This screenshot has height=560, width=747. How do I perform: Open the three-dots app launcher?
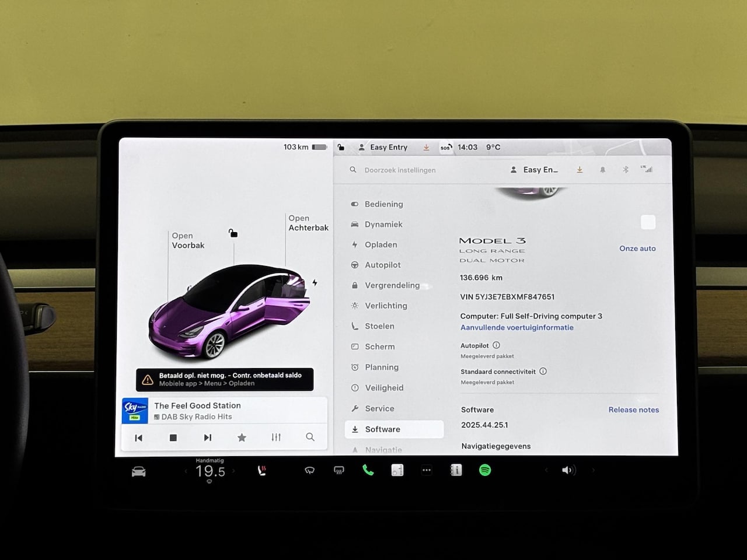point(427,470)
